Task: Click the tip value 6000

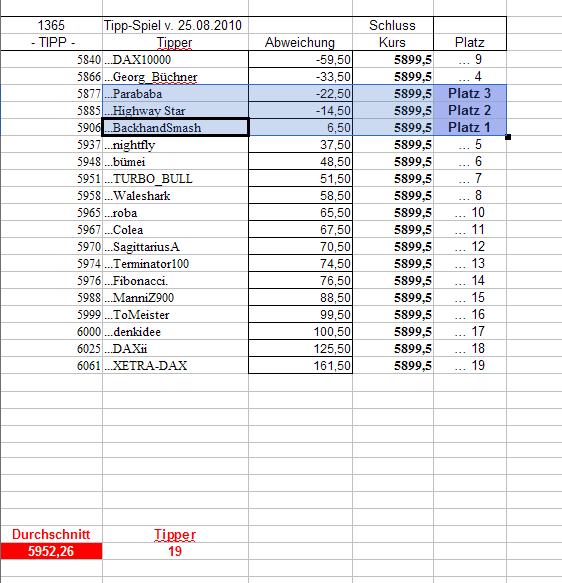Action: [x=51, y=332]
